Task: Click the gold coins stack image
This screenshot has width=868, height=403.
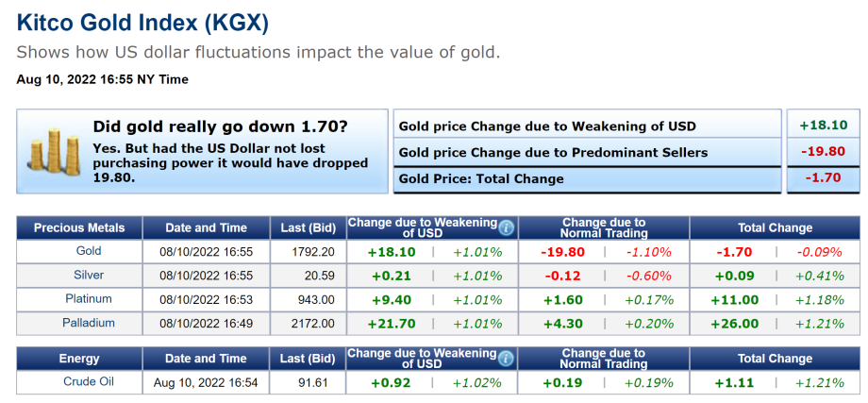Action: point(53,151)
